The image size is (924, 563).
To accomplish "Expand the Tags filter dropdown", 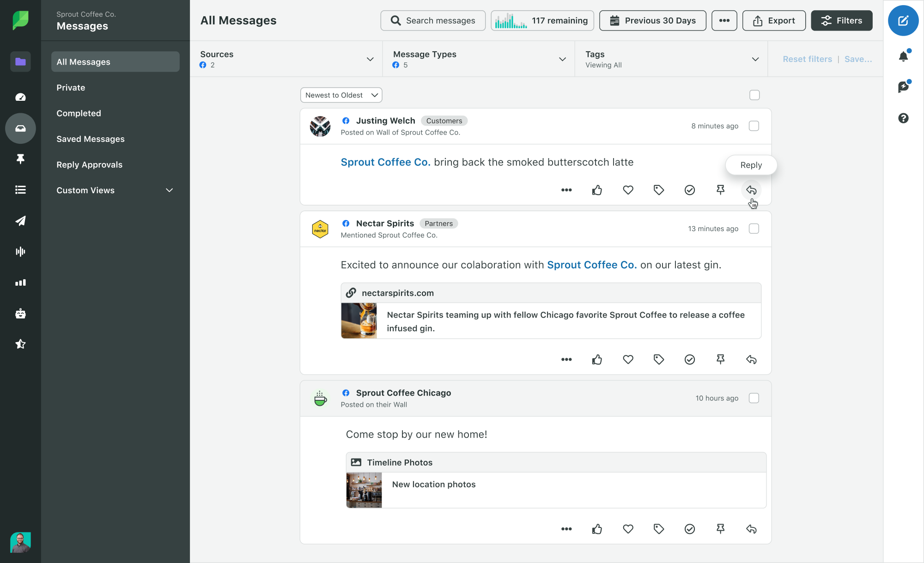I will click(x=756, y=59).
